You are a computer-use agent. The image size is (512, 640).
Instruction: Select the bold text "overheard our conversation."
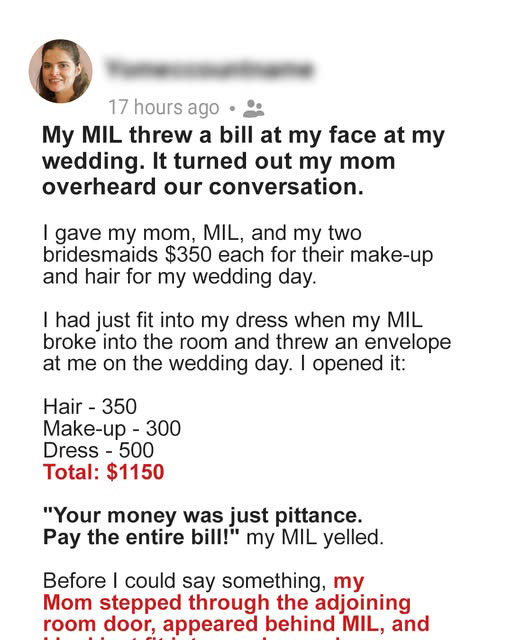203,187
